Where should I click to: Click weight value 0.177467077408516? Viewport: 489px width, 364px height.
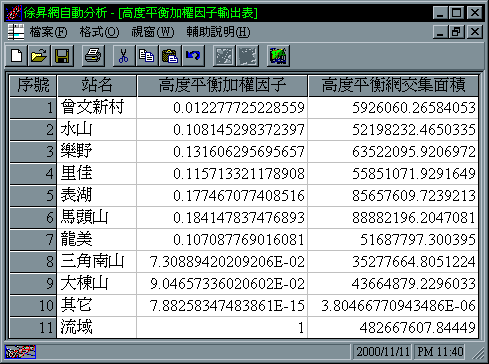point(222,196)
